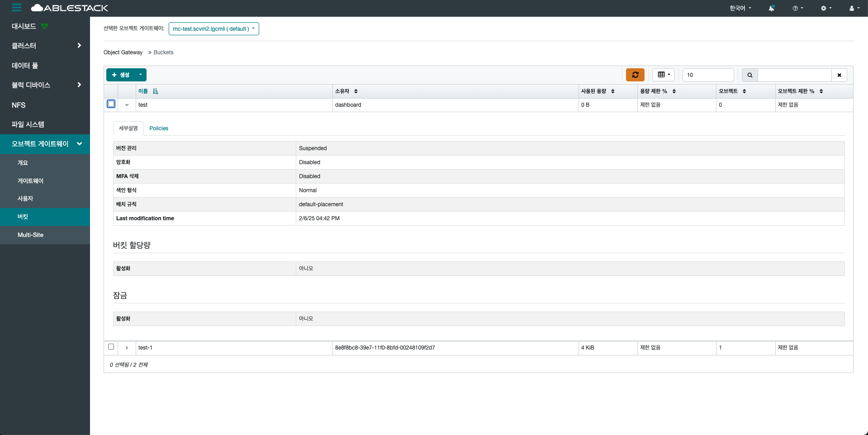868x435 pixels.
Task: Switch to the Policies tab
Action: coord(159,128)
